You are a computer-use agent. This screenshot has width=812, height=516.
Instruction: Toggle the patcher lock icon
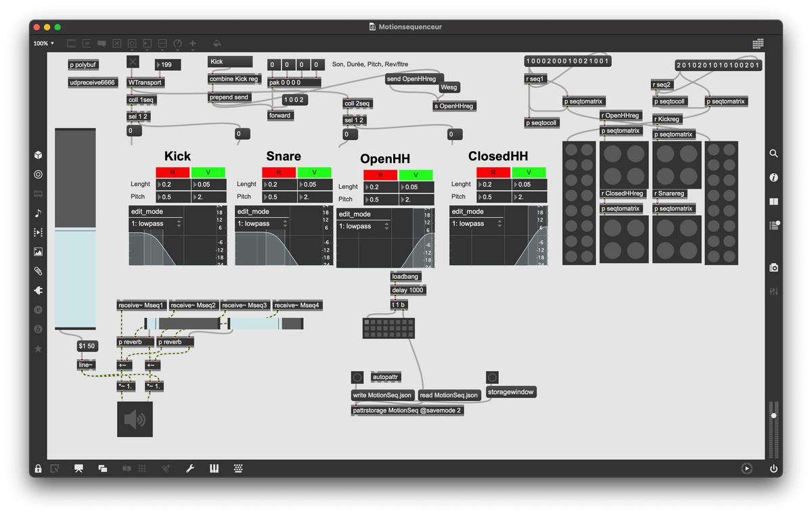pos(38,468)
